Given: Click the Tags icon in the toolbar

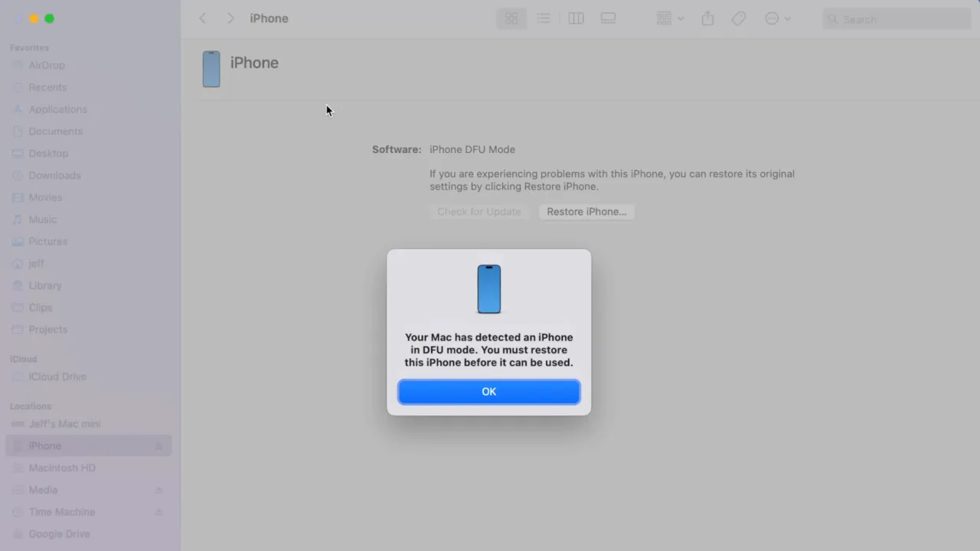Looking at the screenshot, I should coord(738,18).
